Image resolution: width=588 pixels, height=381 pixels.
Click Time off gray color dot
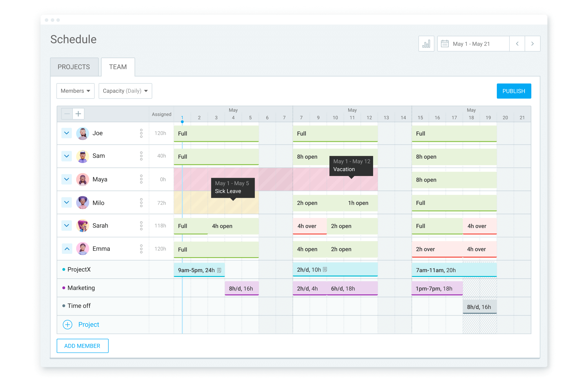click(x=64, y=306)
